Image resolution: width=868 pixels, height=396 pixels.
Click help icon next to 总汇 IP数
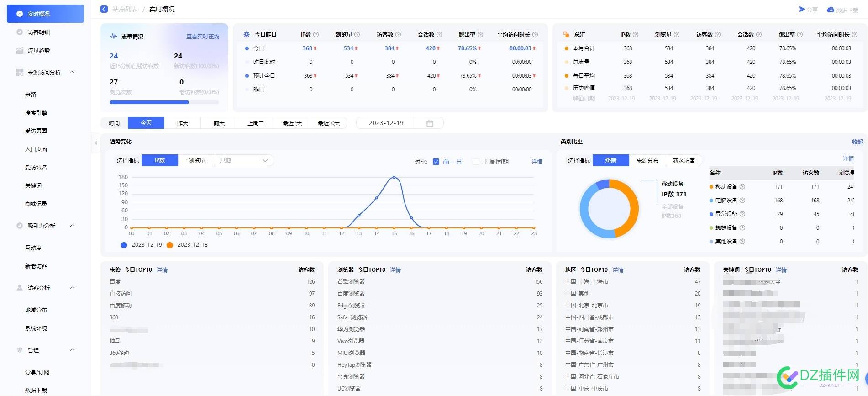(x=636, y=35)
